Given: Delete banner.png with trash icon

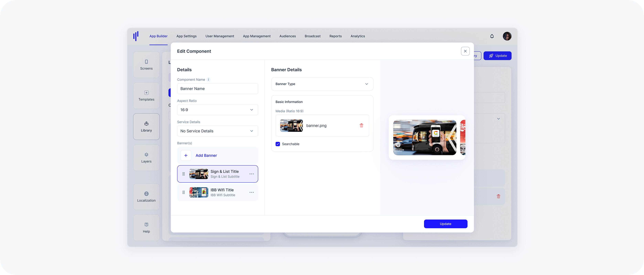Looking at the screenshot, I should point(361,125).
